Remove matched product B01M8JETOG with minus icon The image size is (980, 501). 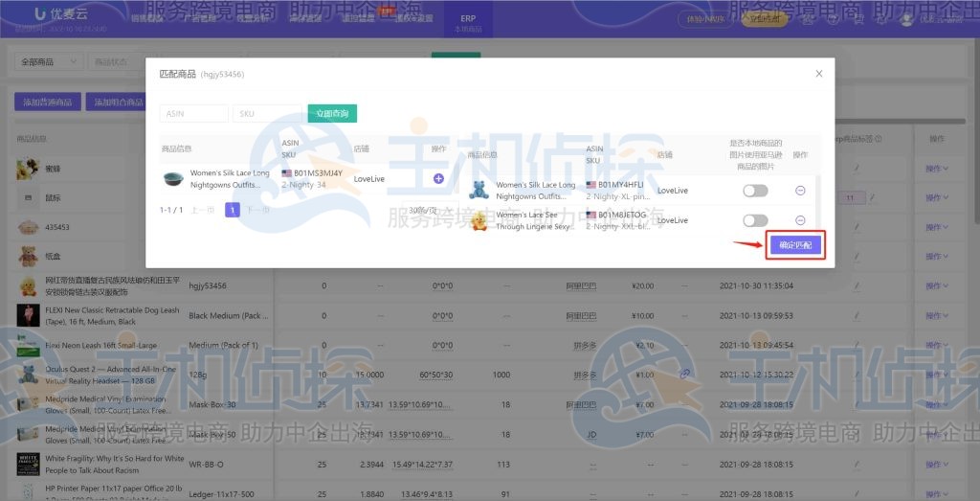(800, 220)
